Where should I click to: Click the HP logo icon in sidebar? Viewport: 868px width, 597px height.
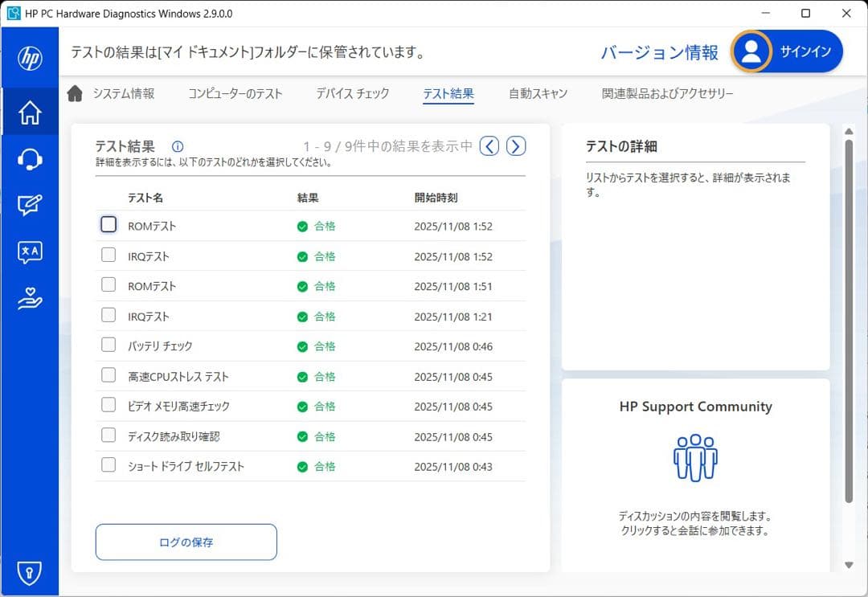(x=30, y=58)
